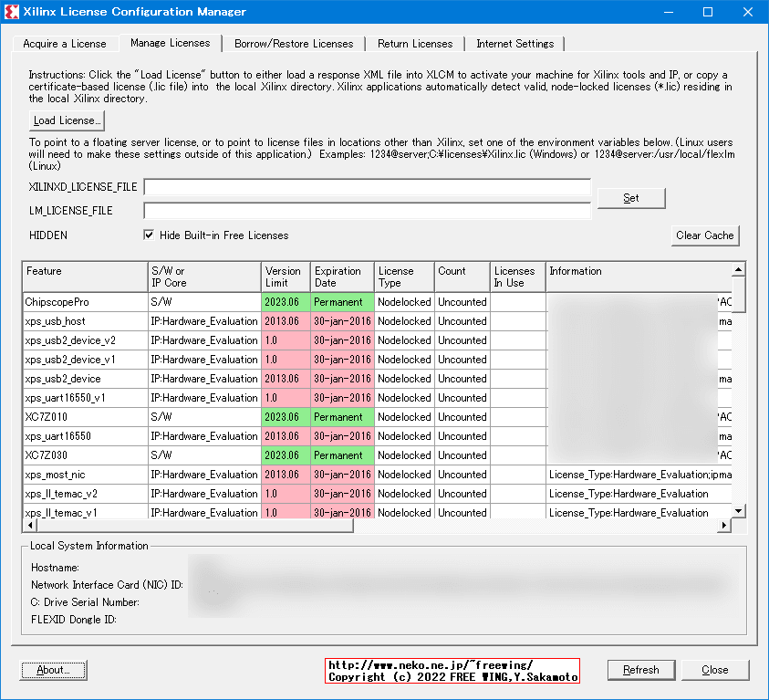This screenshot has height=700, width=769.
Task: Click the Xilinx logo icon in title bar
Action: click(13, 12)
